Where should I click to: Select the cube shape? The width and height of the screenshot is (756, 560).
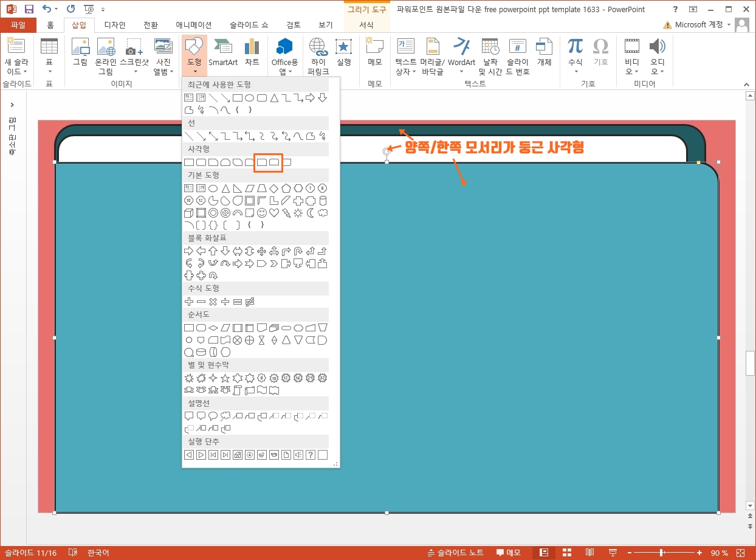pos(189,213)
